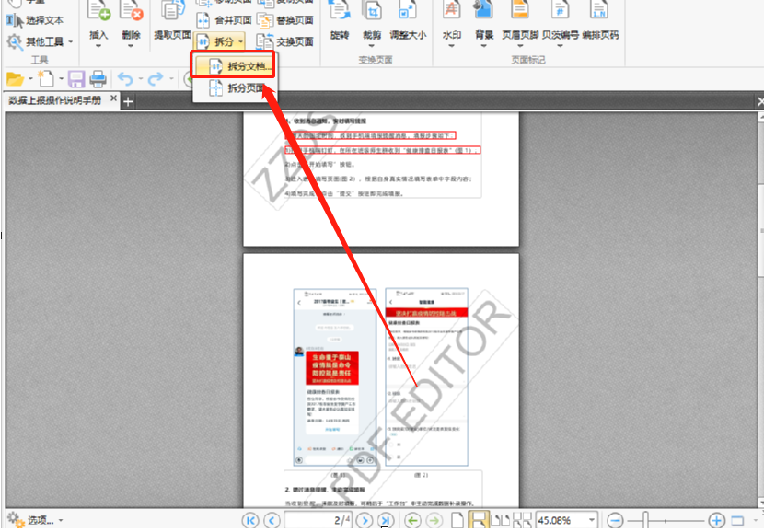Click the 水印 watermark icon
Screen dimensions: 764x532
(451, 11)
